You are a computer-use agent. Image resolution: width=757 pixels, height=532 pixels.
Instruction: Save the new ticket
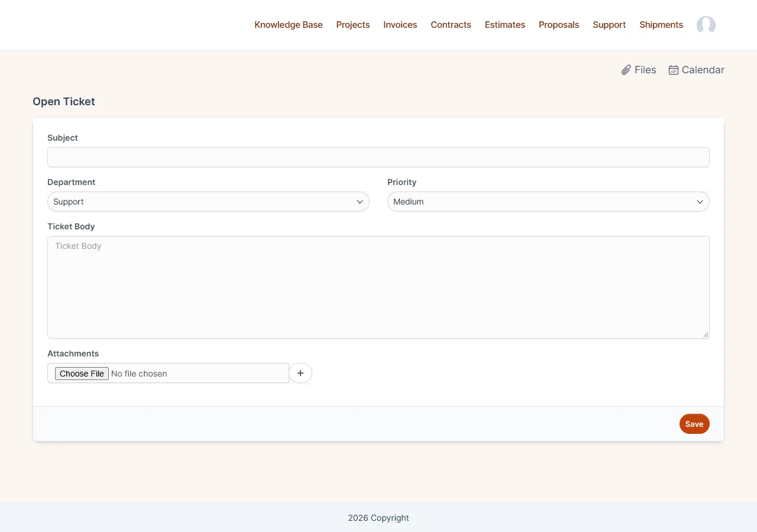(694, 424)
